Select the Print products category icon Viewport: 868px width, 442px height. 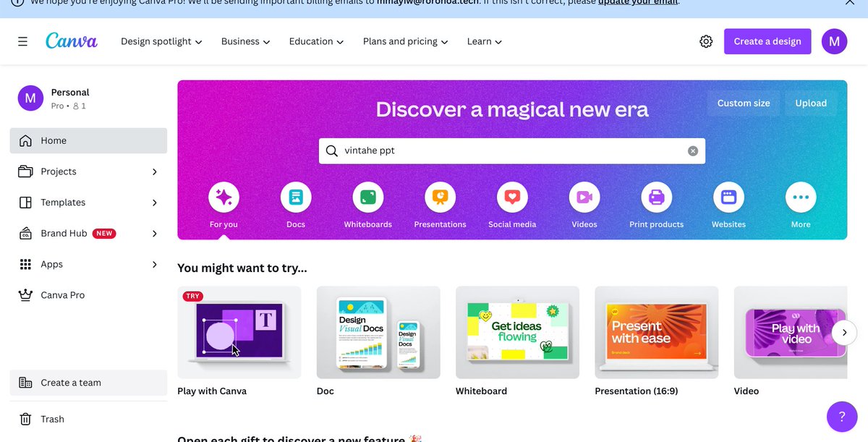(x=657, y=197)
